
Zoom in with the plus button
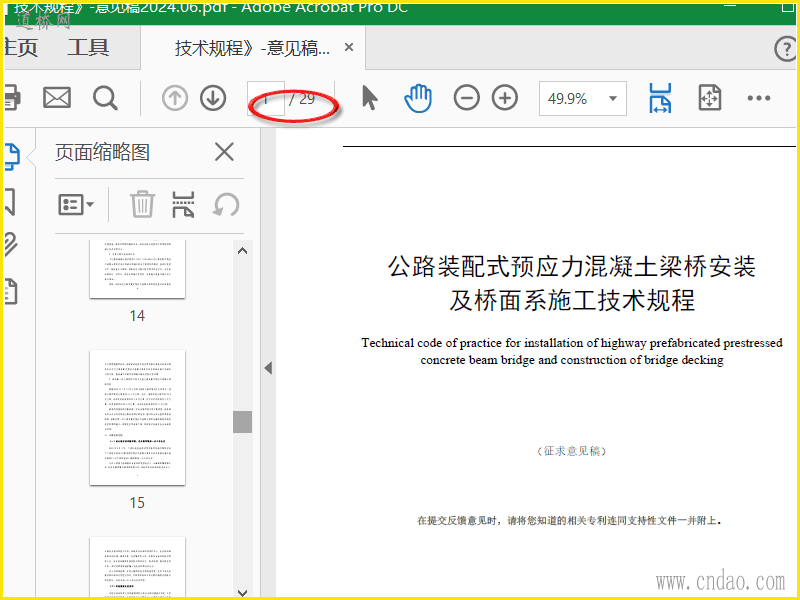coord(505,98)
